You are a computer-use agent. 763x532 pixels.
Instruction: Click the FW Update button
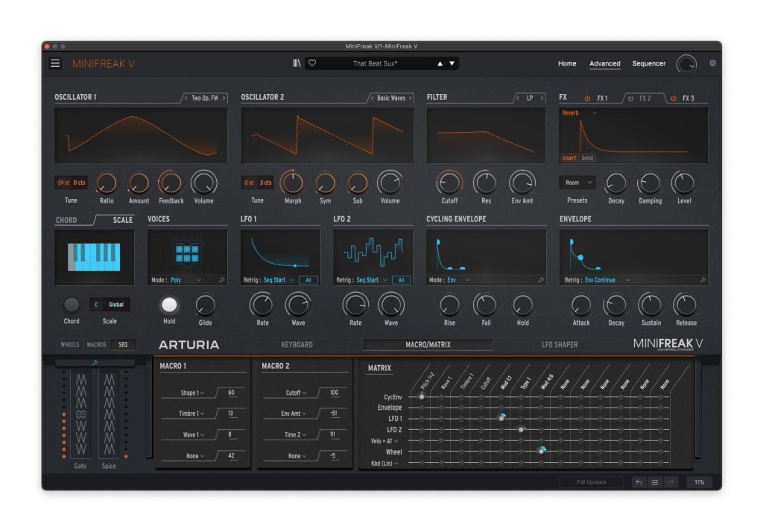click(591, 482)
